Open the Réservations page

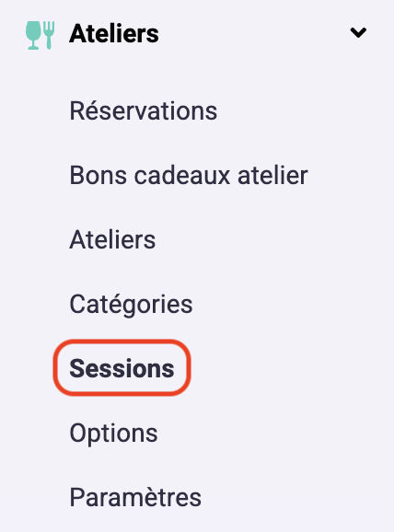144,110
